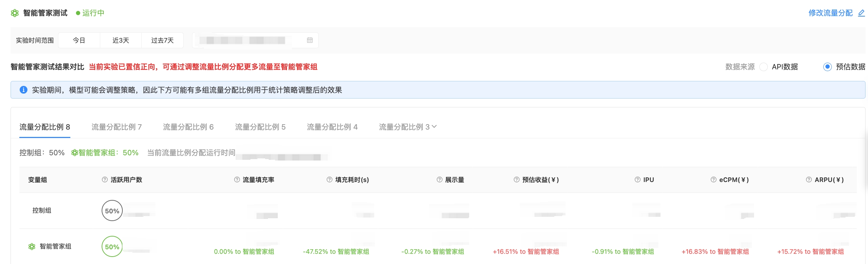The width and height of the screenshot is (868, 264).
Task: Click the 近3天 time range button
Action: [x=121, y=40]
